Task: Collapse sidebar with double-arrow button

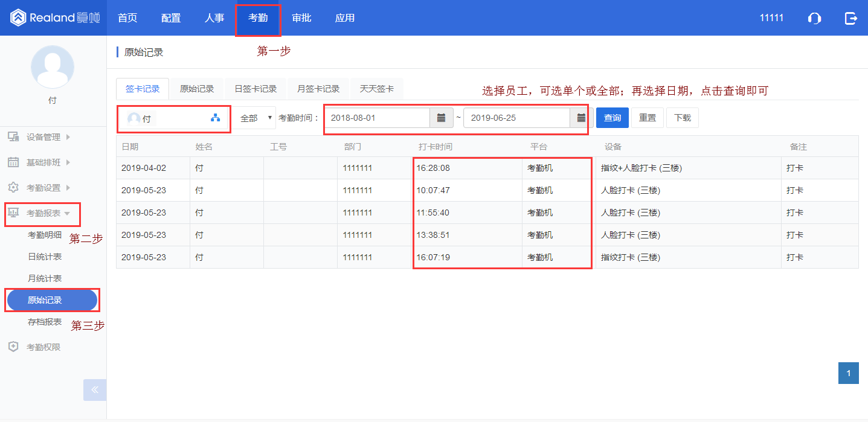Action: pos(95,390)
